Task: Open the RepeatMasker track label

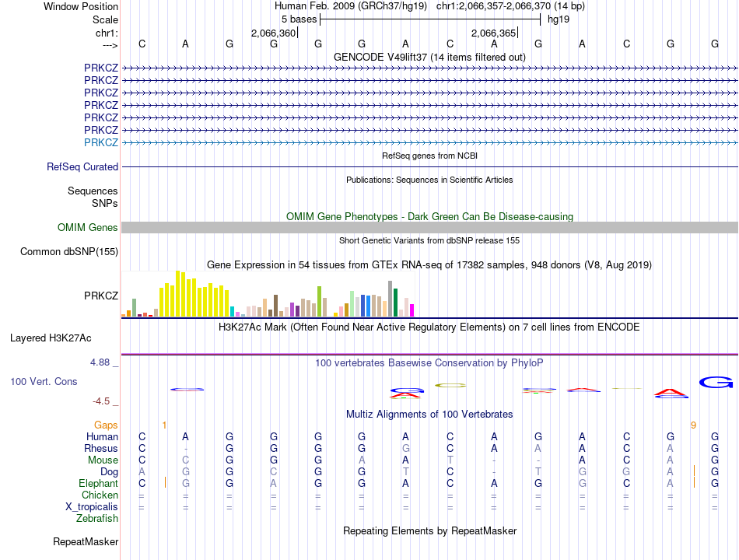Action: (86, 541)
